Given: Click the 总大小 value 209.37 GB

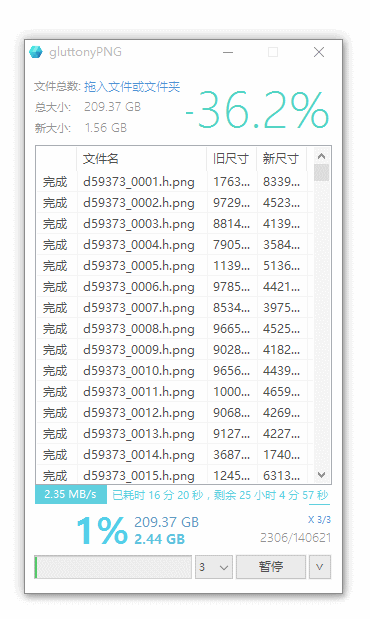Looking at the screenshot, I should click(113, 107).
